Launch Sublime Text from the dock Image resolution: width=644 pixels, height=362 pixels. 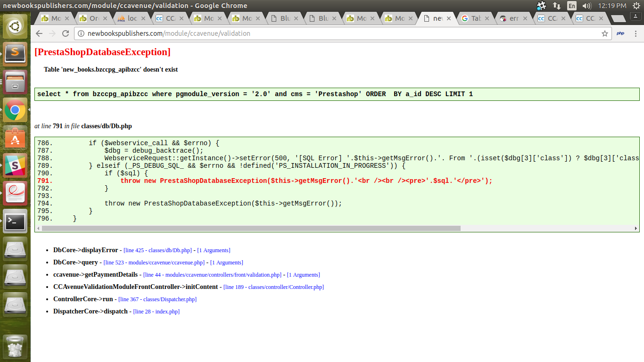[x=15, y=54]
